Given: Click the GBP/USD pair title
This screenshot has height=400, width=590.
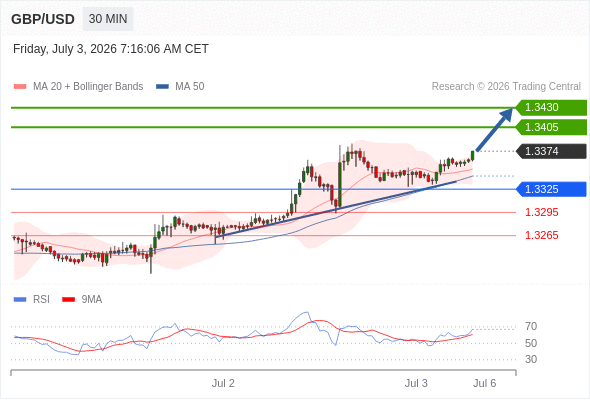Looking at the screenshot, I should click(x=43, y=19).
